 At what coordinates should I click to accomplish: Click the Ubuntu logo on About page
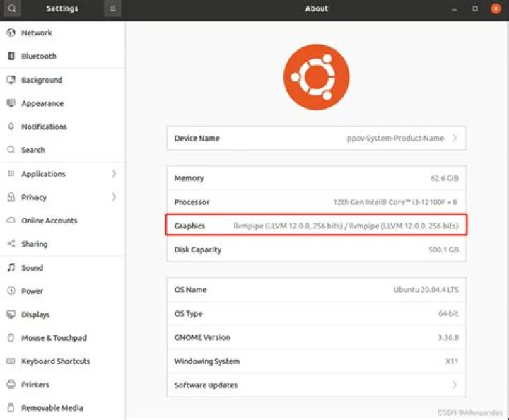click(x=317, y=77)
